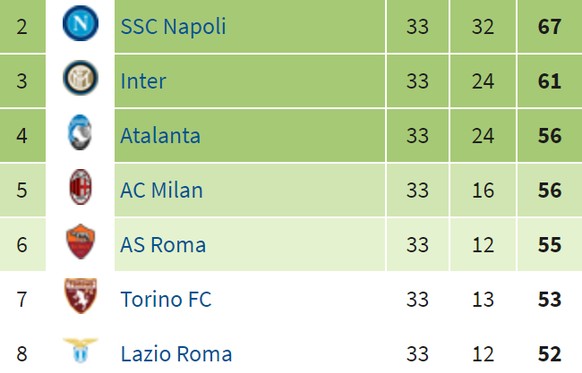Click Napoli's goal difference 32
Screen dimensions: 582x373
pos(483,26)
